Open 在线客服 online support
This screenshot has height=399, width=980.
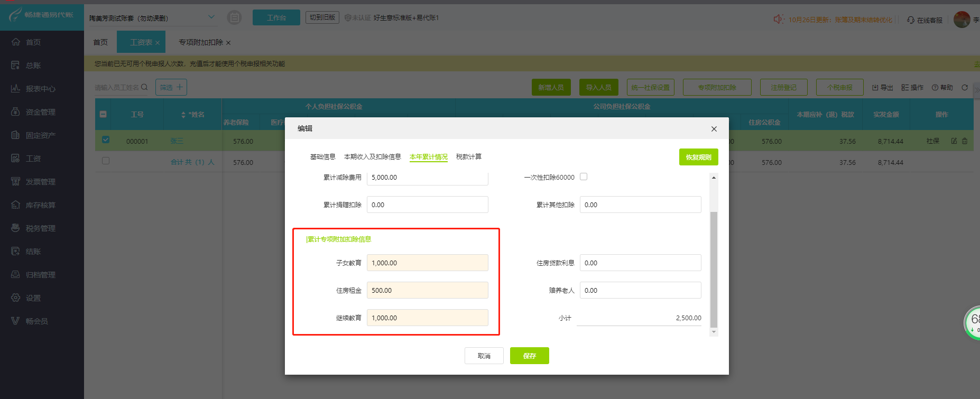[925, 20]
